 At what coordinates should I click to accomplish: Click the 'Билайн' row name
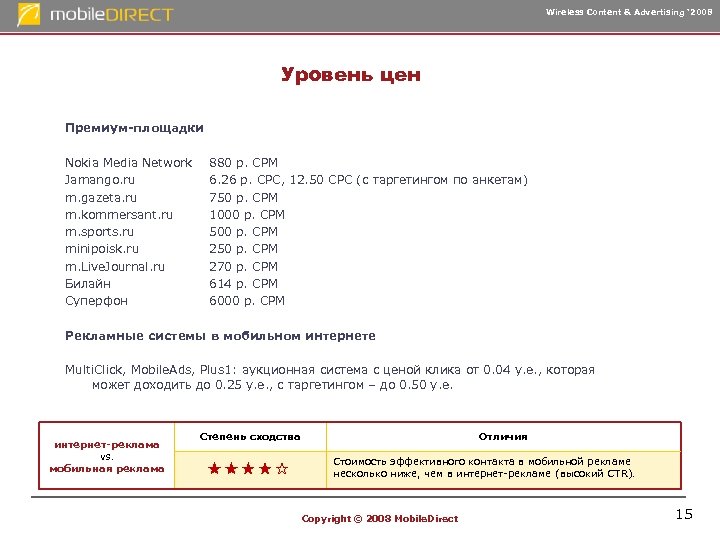pos(88,284)
